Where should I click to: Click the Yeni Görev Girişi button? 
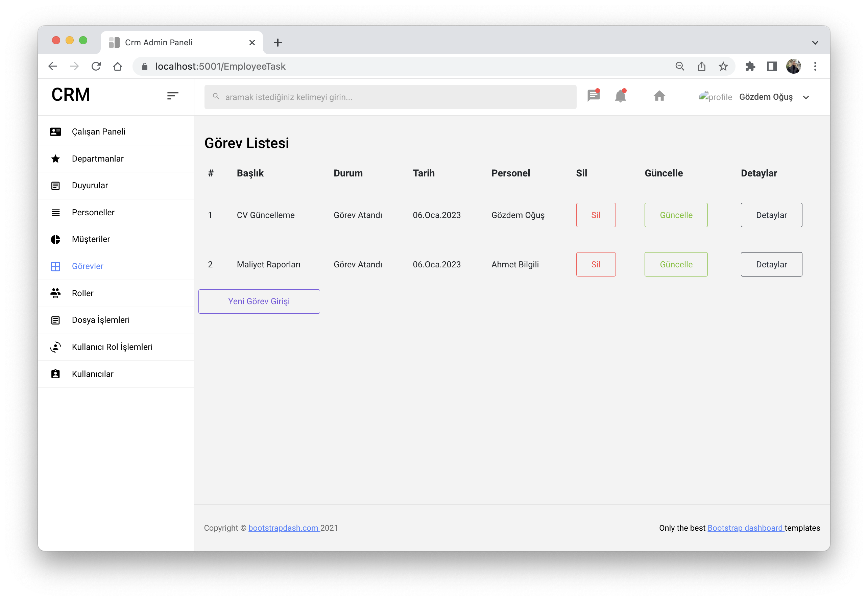259,301
